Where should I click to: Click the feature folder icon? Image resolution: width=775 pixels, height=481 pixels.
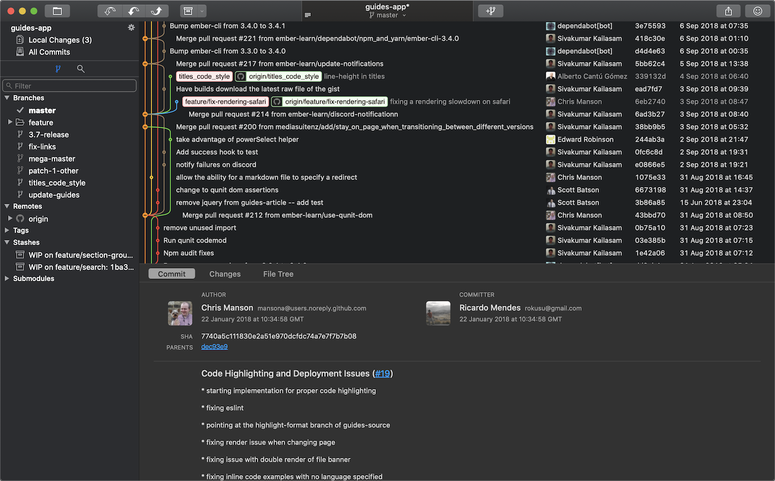pyautogui.click(x=20, y=122)
